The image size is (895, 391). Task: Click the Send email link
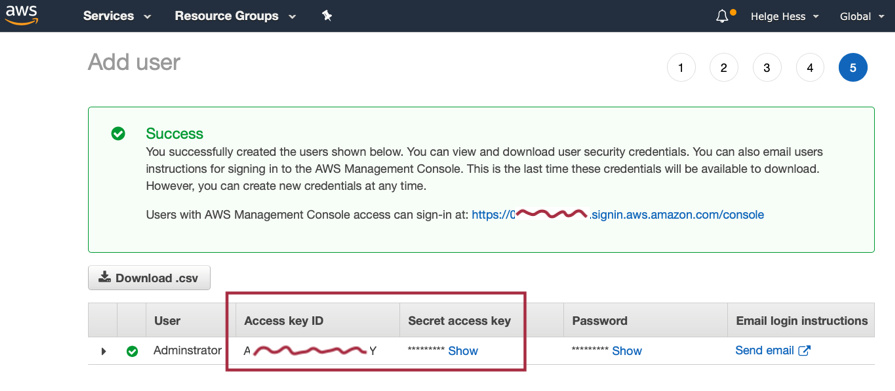coord(764,350)
